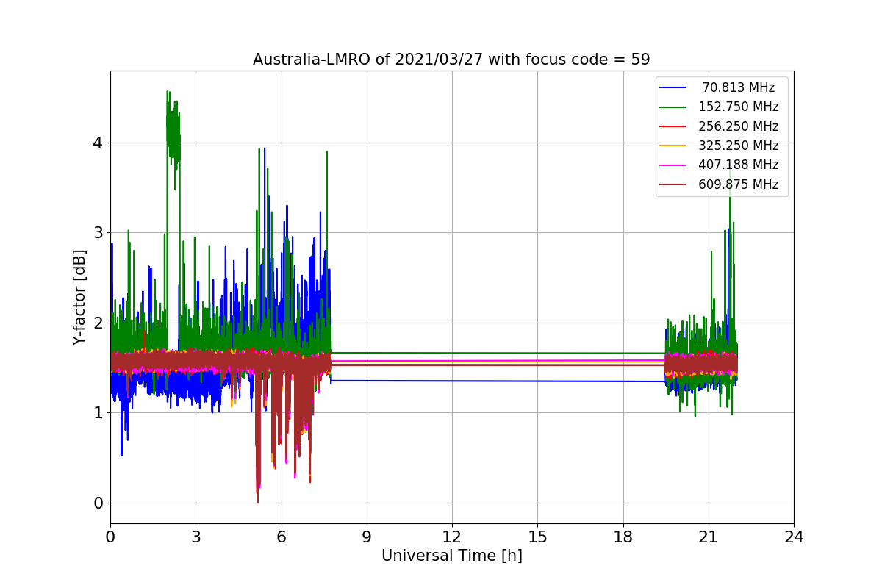Click the Y-factor [dB] axis label
882x588 pixels.
click(x=79, y=297)
